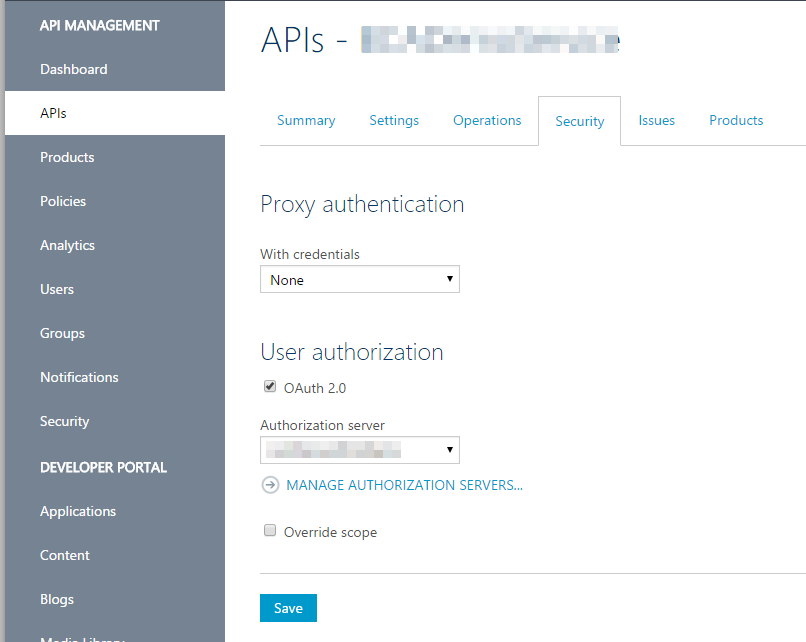Switch to the Summary tab
Screen dimensions: 806x642
[x=306, y=120]
